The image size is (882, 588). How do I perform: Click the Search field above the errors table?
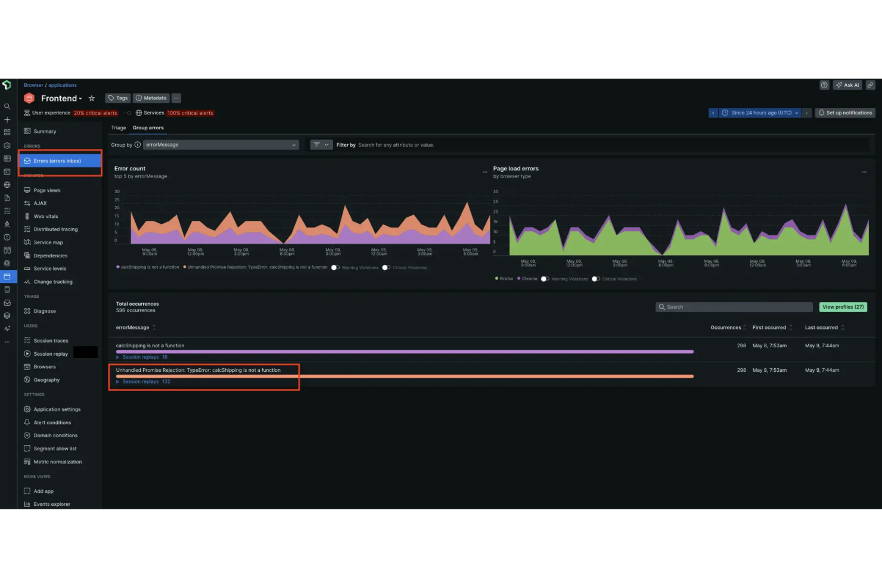coord(733,306)
